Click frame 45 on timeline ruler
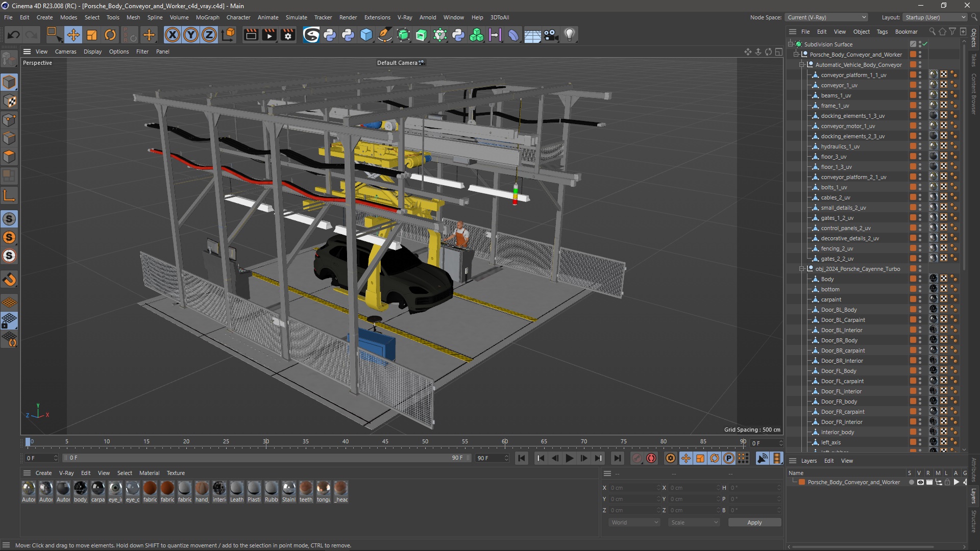Image resolution: width=980 pixels, height=551 pixels. (385, 442)
